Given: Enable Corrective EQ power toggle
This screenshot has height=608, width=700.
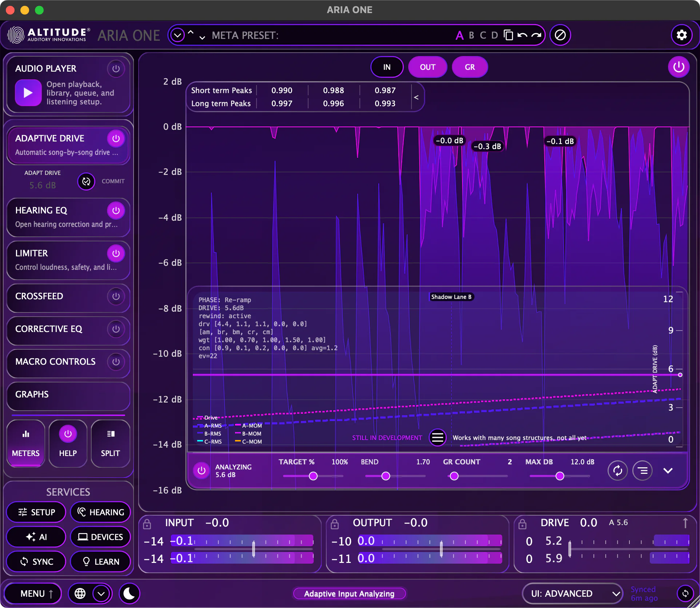Looking at the screenshot, I should pos(116,329).
